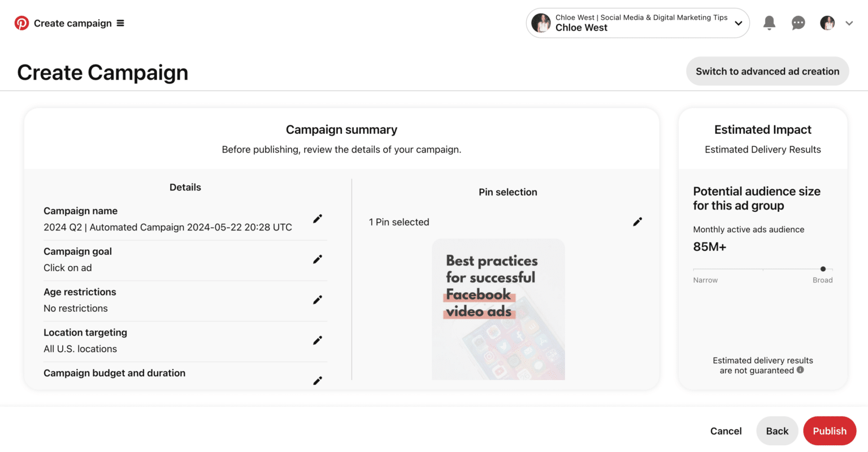Viewport: 868px width, 452px height.
Task: Switch to advanced ad creation
Action: pyautogui.click(x=767, y=71)
